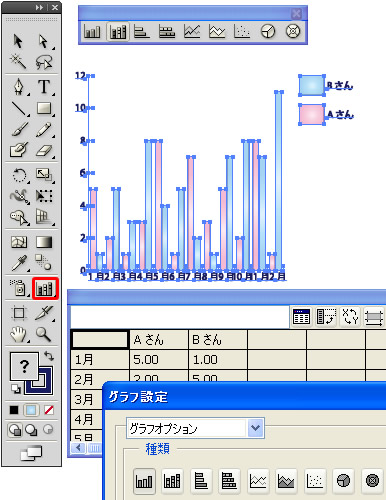Image resolution: width=386 pixels, height=500 pixels.
Task: Select the Symbol Sprayer tool
Action: (x=19, y=288)
